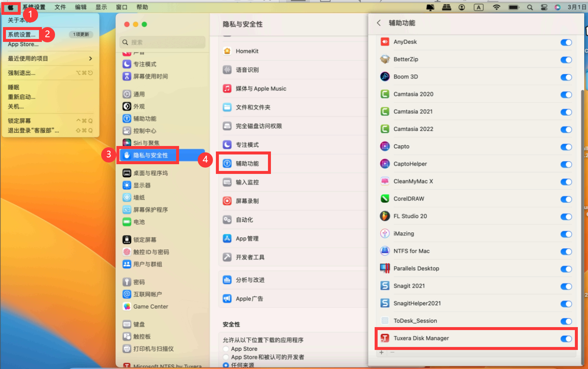
Task: Disable the Tuxera Disk Manager toggle
Action: click(566, 339)
